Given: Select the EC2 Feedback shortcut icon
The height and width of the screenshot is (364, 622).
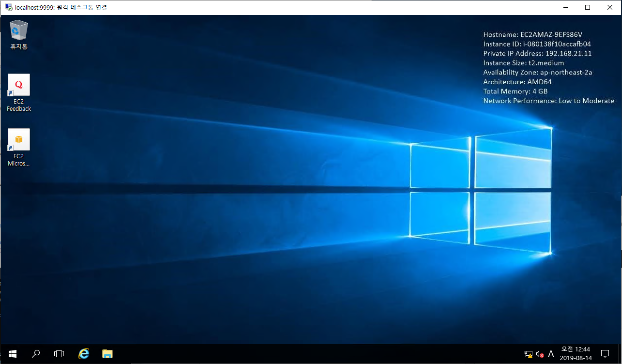Looking at the screenshot, I should pos(19,92).
